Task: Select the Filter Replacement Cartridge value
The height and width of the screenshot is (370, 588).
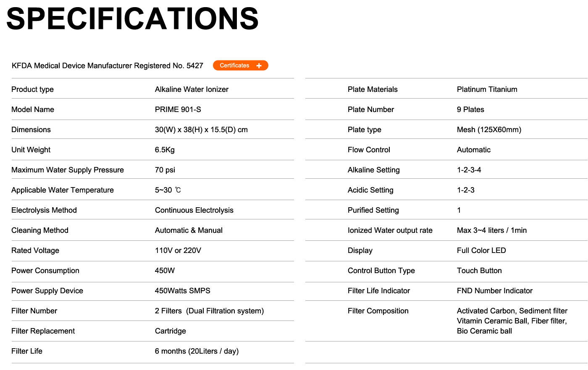Action: tap(170, 331)
